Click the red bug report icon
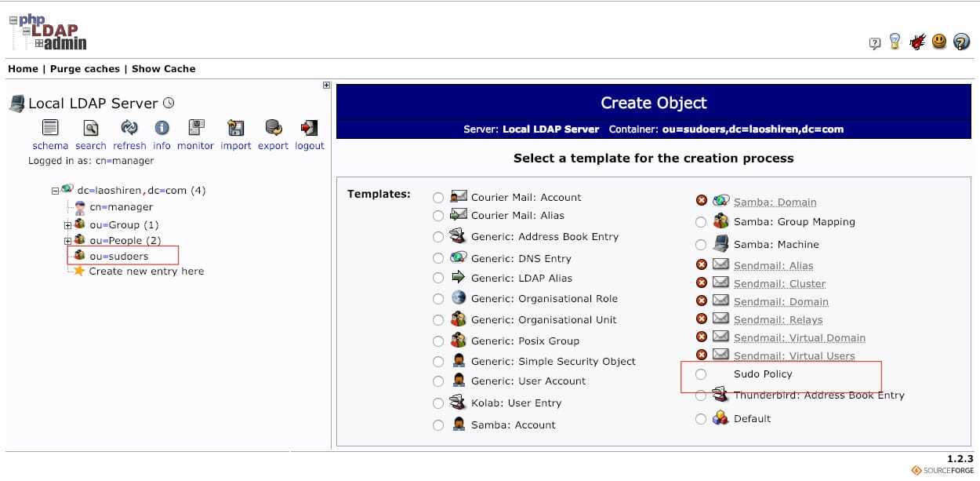Viewport: 980px width, 481px height. coord(916,42)
